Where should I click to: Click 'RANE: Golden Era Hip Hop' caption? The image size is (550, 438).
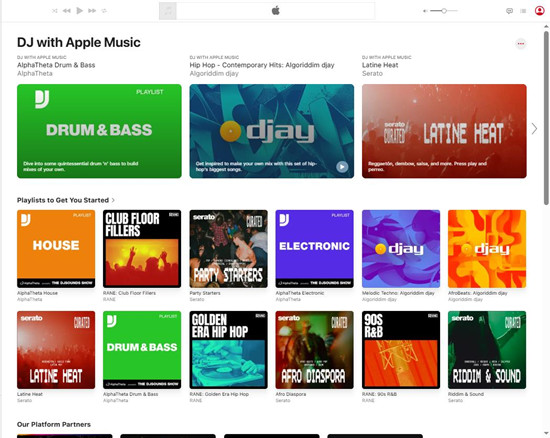pos(219,394)
